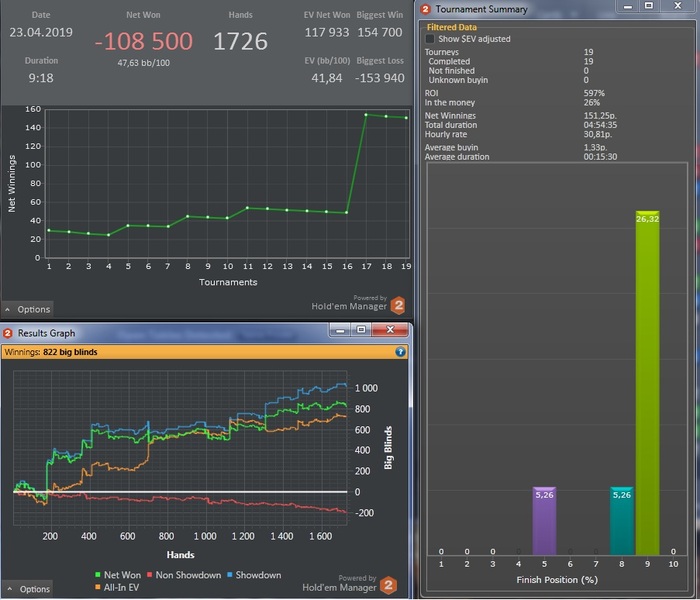Screen dimensions: 700x600
Task: Open the help icon in Results Graph
Action: pos(400,352)
